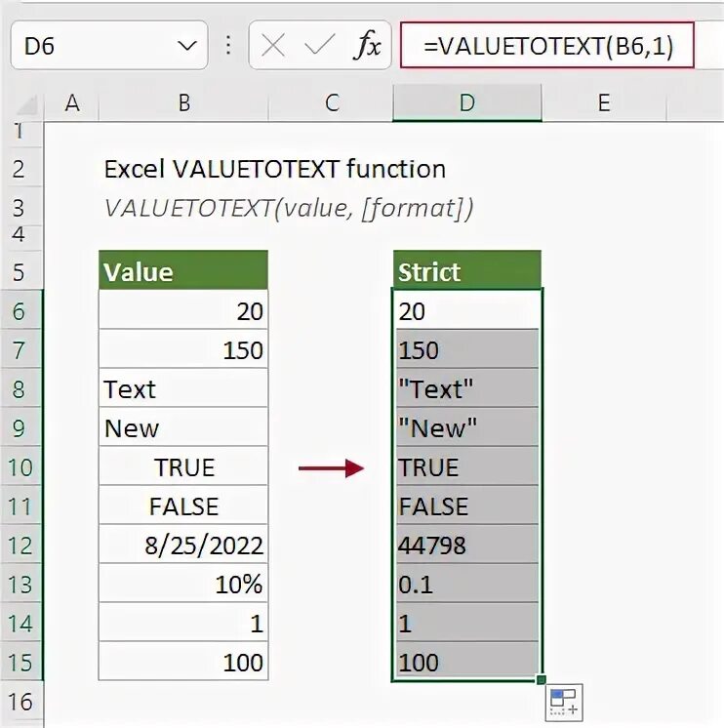This screenshot has width=724, height=728.
Task: Click the Name Box showing D6
Action: point(109,45)
